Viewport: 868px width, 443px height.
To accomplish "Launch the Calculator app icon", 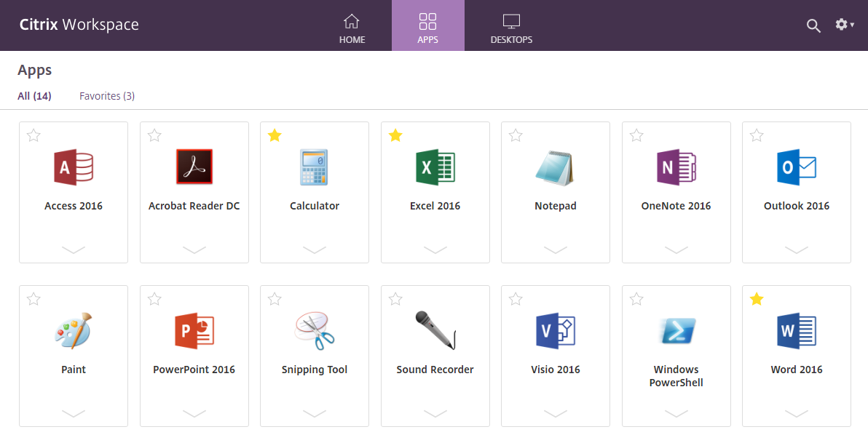I will (314, 167).
